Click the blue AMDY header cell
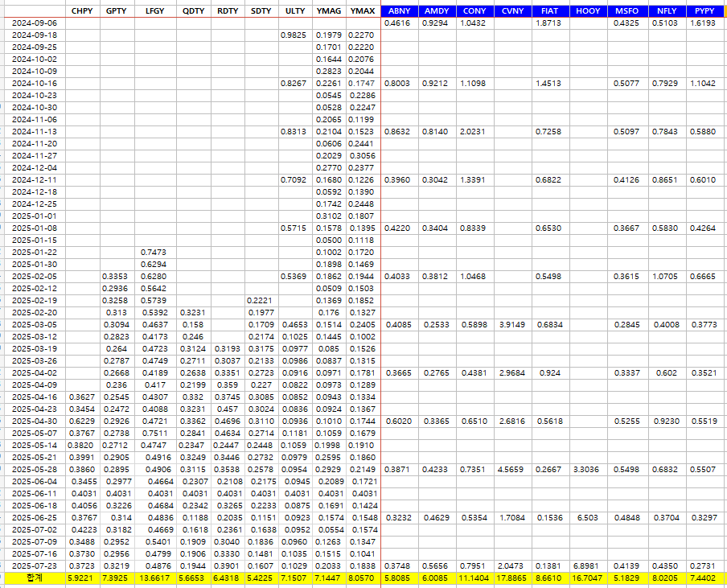The image size is (727, 588). click(x=437, y=11)
